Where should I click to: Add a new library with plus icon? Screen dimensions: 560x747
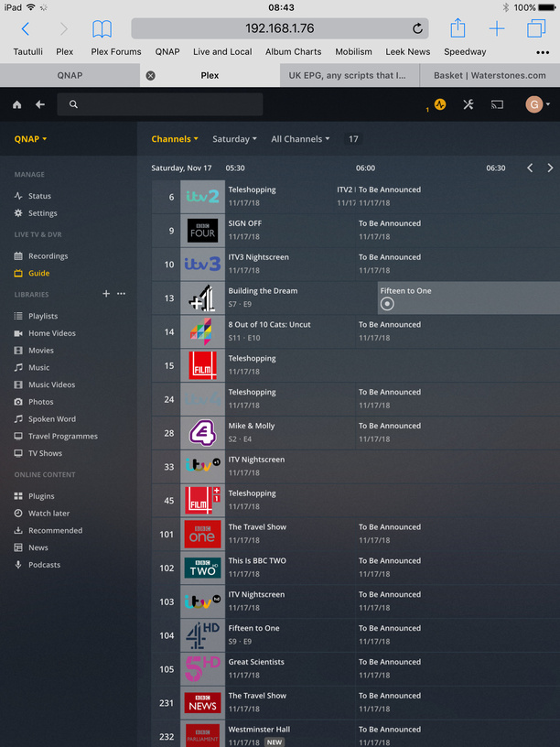coord(106,294)
